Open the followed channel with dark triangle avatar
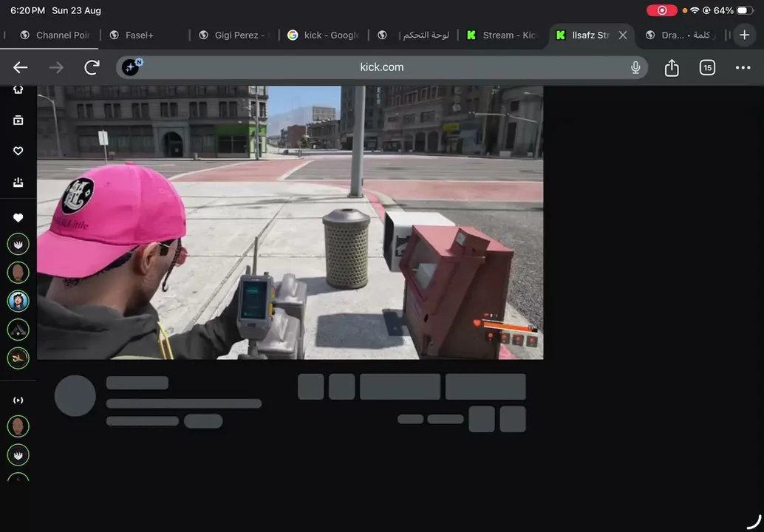 coord(18,330)
